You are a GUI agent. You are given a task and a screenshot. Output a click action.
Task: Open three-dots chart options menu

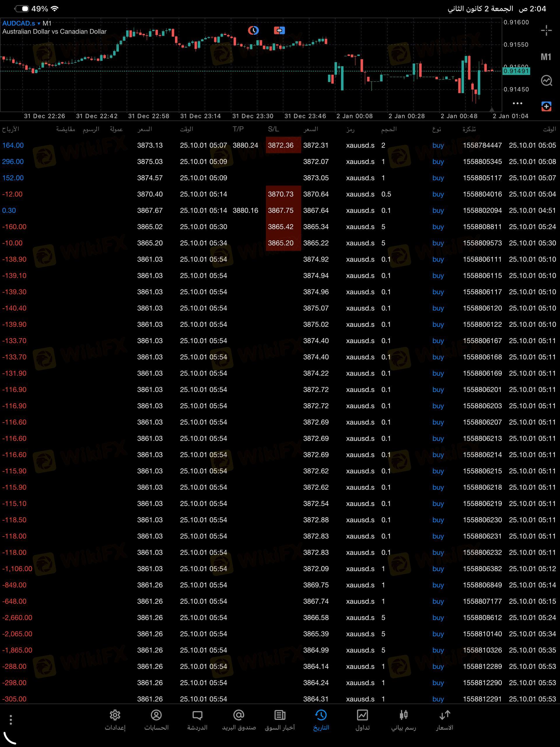point(517,103)
